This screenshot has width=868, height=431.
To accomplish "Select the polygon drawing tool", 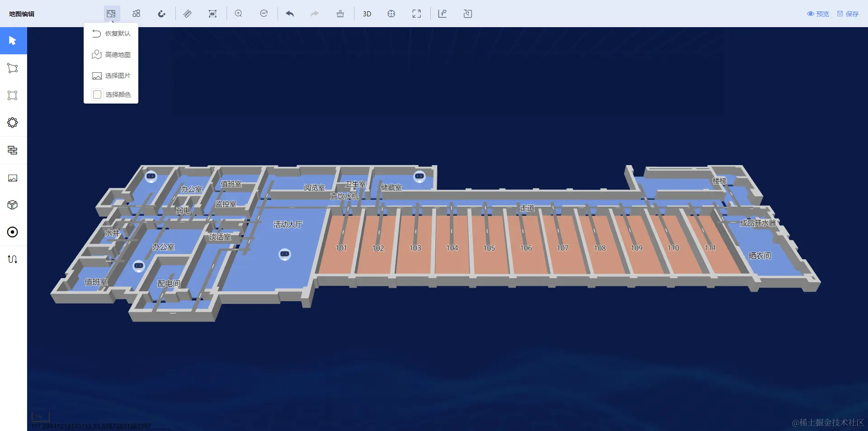I will [13, 68].
